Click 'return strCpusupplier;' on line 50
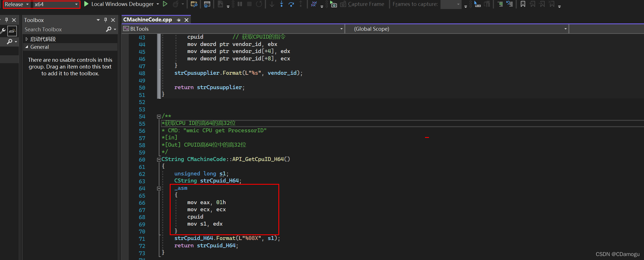The width and height of the screenshot is (644, 260). tap(209, 87)
